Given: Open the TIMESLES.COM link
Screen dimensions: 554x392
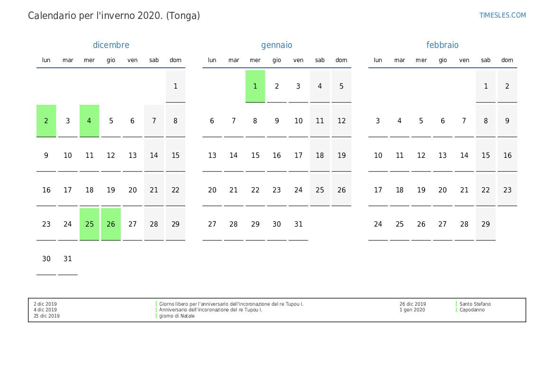Looking at the screenshot, I should tap(502, 15).
